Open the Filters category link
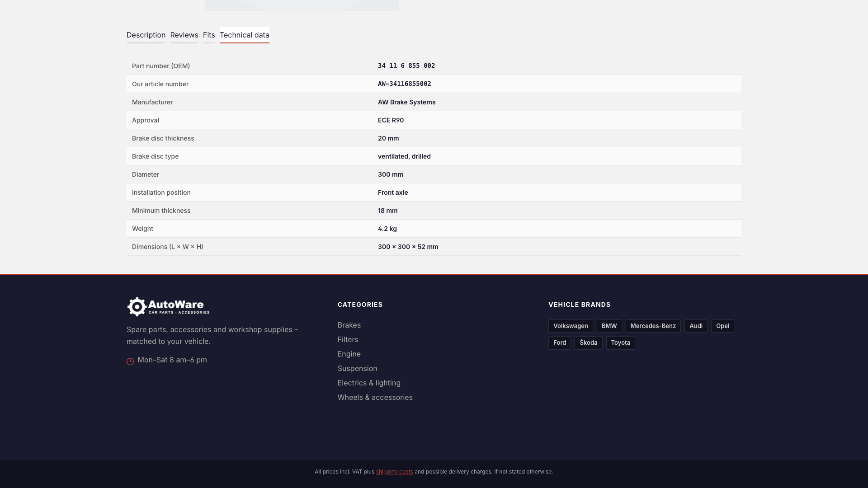Screen dimensions: 868x488 (x=348, y=340)
